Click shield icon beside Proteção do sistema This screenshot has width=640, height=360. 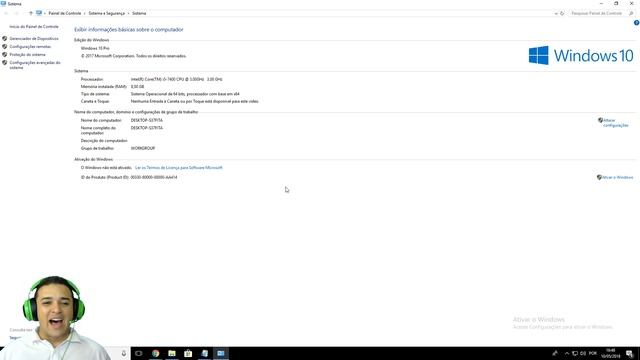click(x=4, y=54)
